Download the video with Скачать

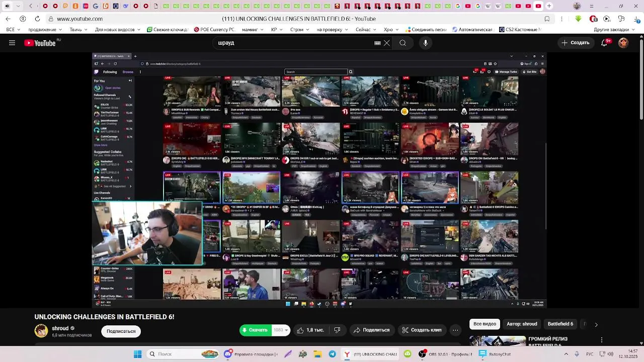point(255,330)
